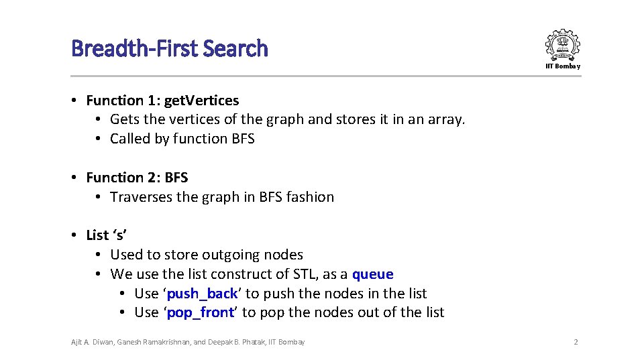Click the slide number 2 in the footer
The width and height of the screenshot is (644, 362).
576,343
